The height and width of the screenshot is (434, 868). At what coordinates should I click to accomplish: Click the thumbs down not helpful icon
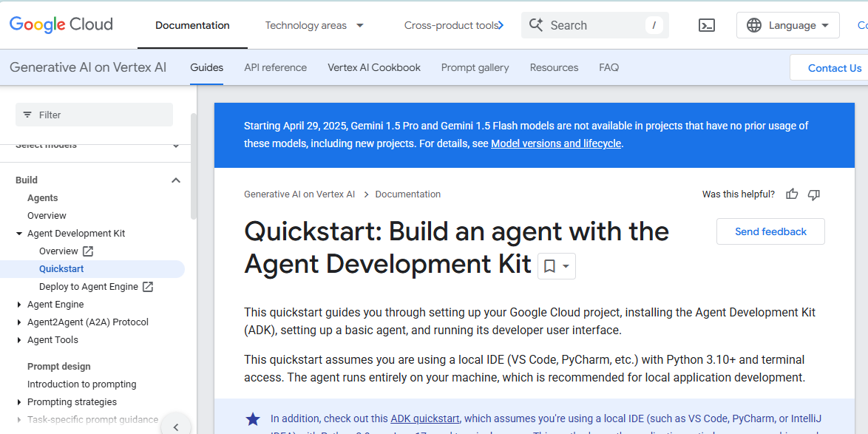click(814, 194)
